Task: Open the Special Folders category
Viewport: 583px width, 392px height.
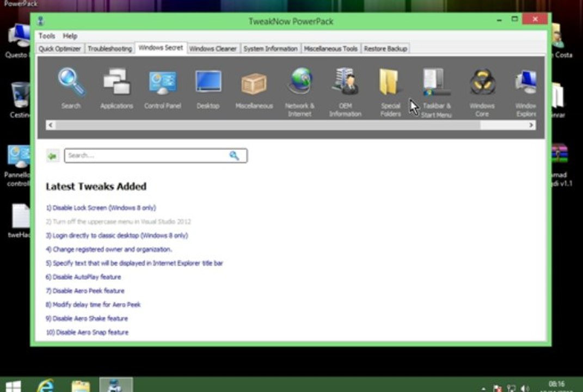Action: point(390,92)
